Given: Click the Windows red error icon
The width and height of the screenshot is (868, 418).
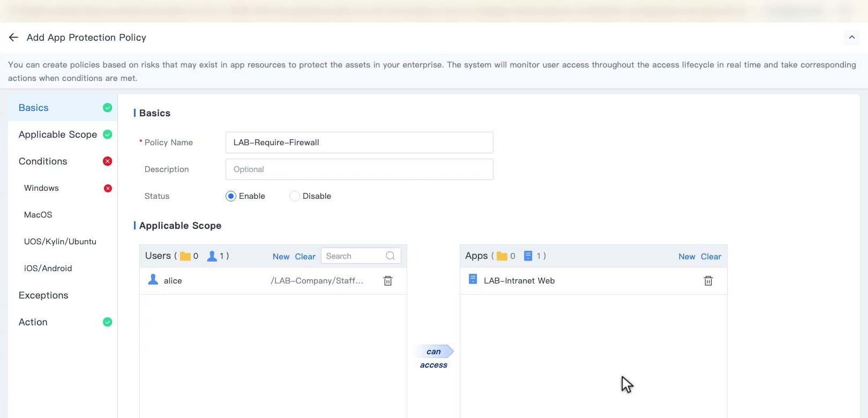Looking at the screenshot, I should (x=108, y=188).
